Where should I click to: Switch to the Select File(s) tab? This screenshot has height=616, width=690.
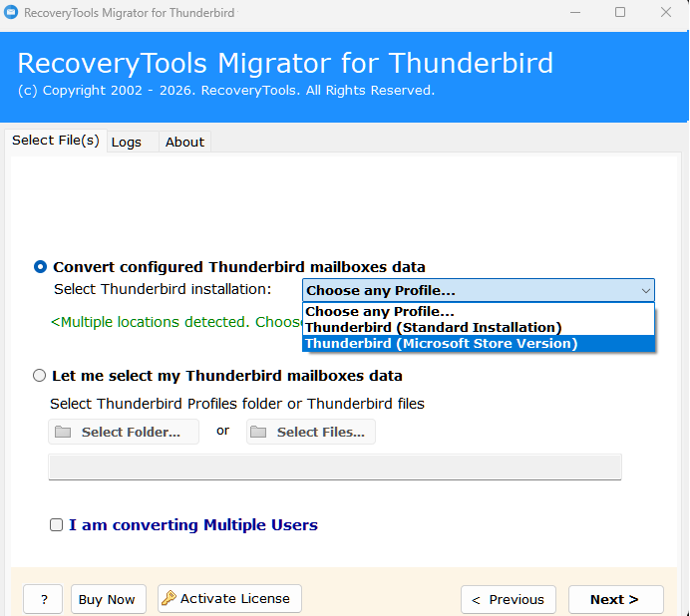click(56, 141)
